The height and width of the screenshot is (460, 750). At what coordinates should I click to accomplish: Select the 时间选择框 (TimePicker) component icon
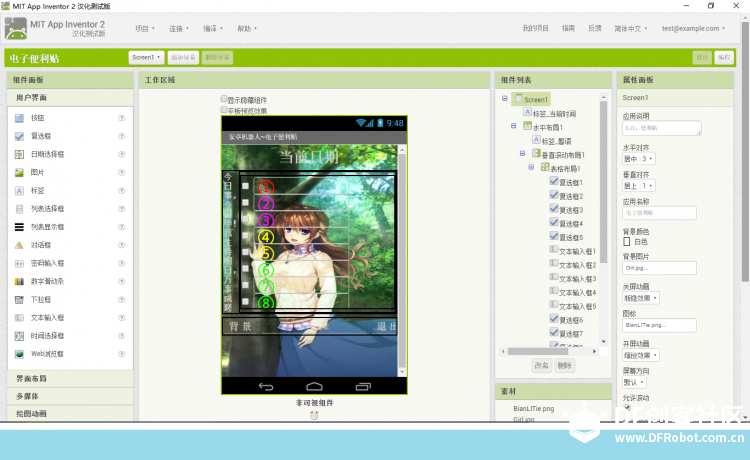tap(19, 336)
